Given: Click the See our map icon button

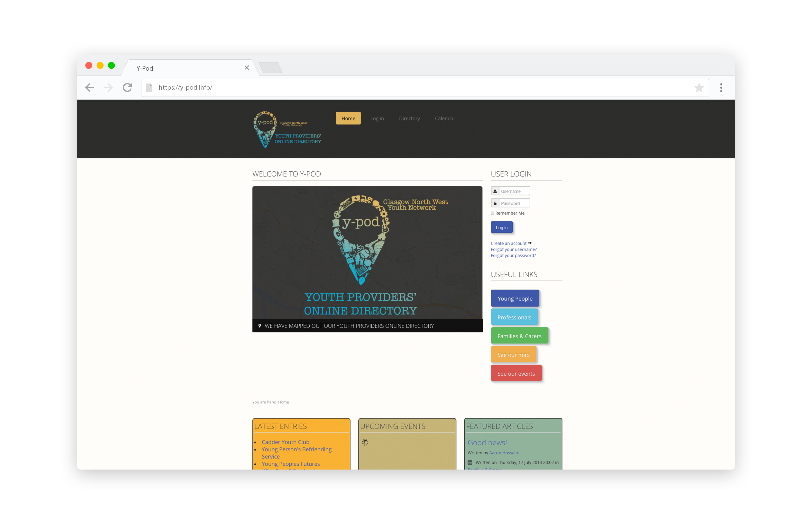Looking at the screenshot, I should tap(513, 354).
